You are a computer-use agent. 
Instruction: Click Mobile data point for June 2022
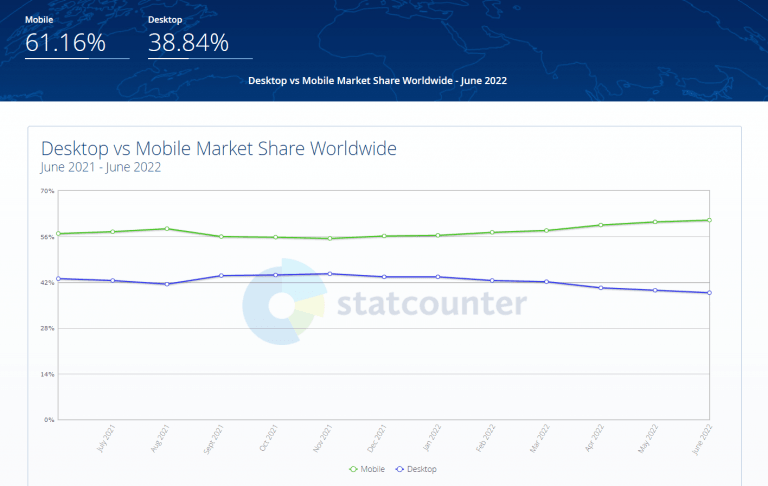(708, 220)
